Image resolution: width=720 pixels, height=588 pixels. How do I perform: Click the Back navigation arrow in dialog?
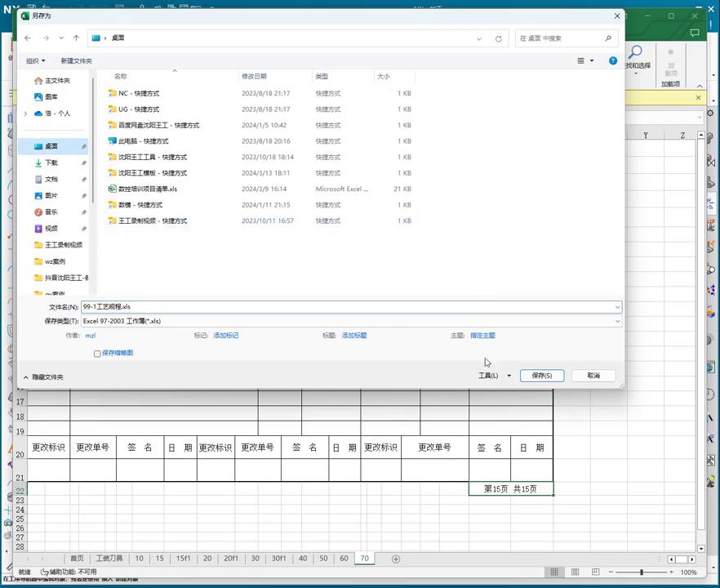click(x=28, y=38)
